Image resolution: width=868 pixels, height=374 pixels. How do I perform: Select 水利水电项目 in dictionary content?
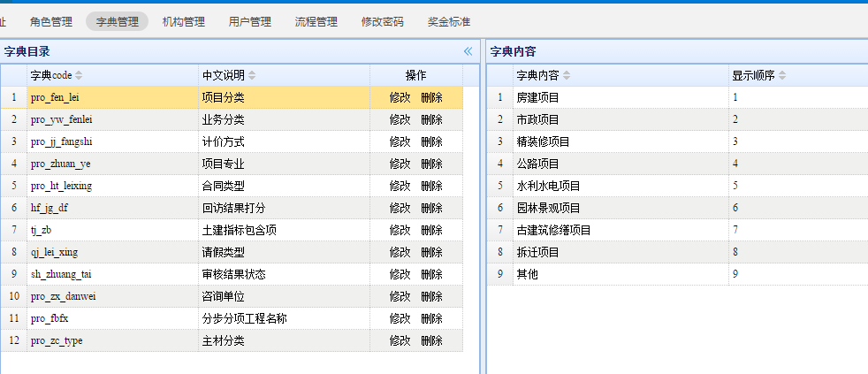(548, 186)
